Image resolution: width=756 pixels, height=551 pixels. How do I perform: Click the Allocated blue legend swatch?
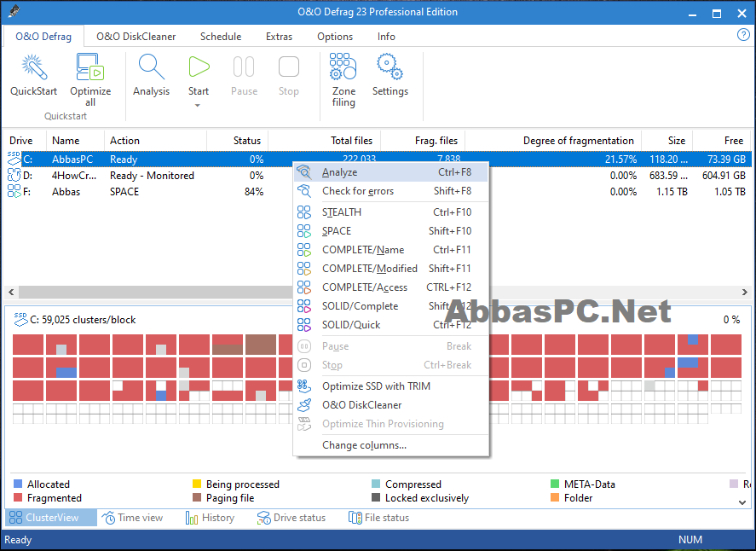[x=18, y=484]
